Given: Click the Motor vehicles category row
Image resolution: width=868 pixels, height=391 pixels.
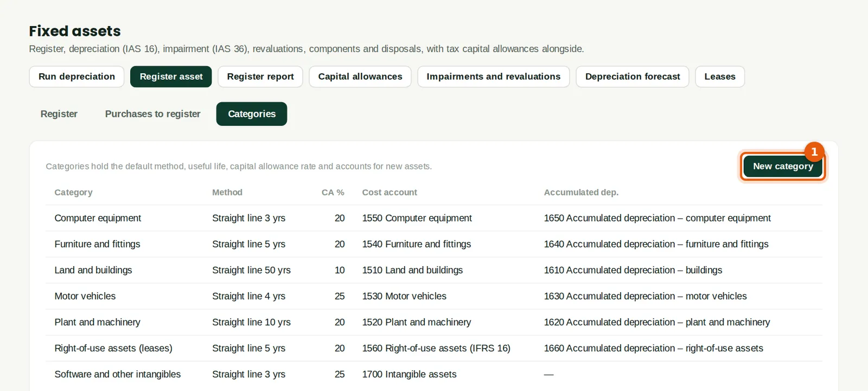Looking at the screenshot, I should 434,297.
